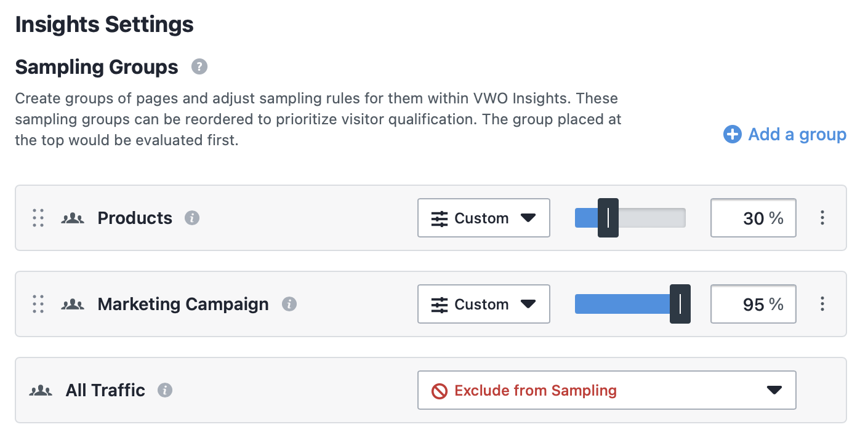
Task: Click the Marketing Campaign slider handle
Action: (x=680, y=304)
